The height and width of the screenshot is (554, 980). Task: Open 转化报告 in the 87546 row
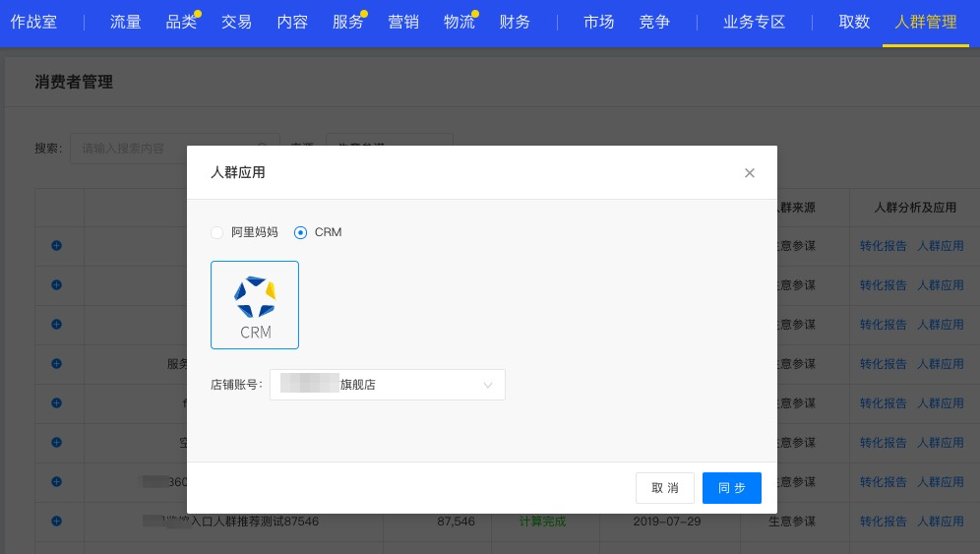(x=884, y=522)
